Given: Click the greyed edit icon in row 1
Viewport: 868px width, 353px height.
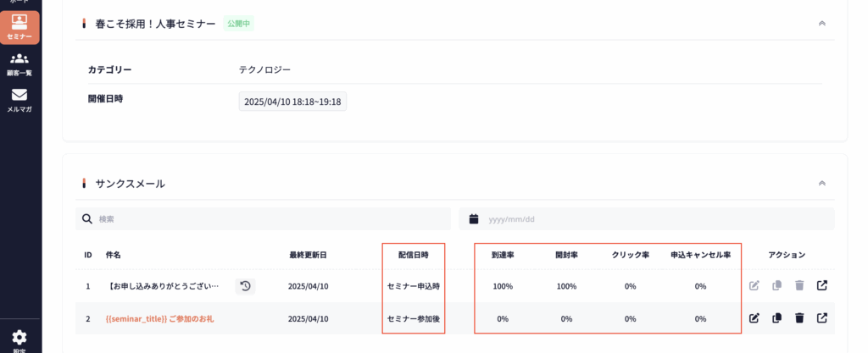Looking at the screenshot, I should (754, 286).
